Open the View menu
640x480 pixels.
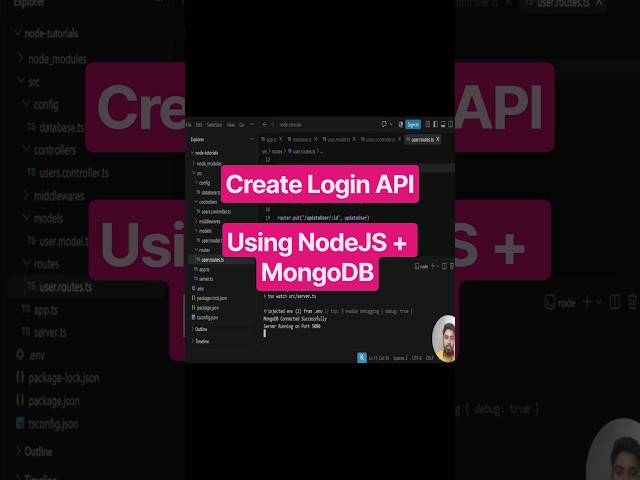tap(231, 124)
